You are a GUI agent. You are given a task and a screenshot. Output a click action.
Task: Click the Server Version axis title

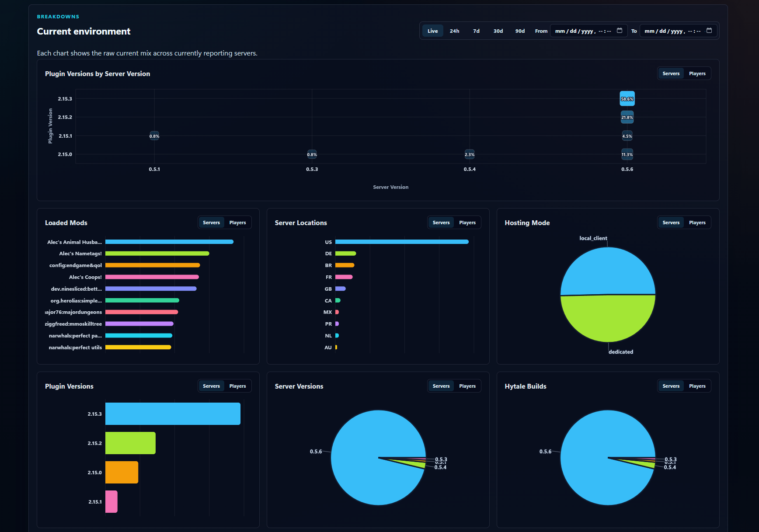(390, 187)
